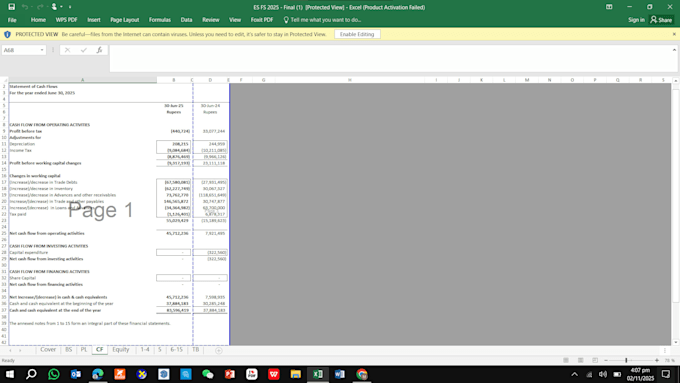Open the Page Layout ribbon tab
Screen dimensions: 680x383
(x=124, y=20)
